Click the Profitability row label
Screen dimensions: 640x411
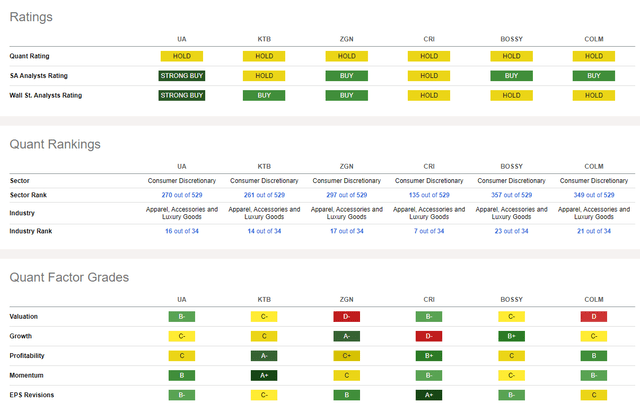tap(27, 356)
